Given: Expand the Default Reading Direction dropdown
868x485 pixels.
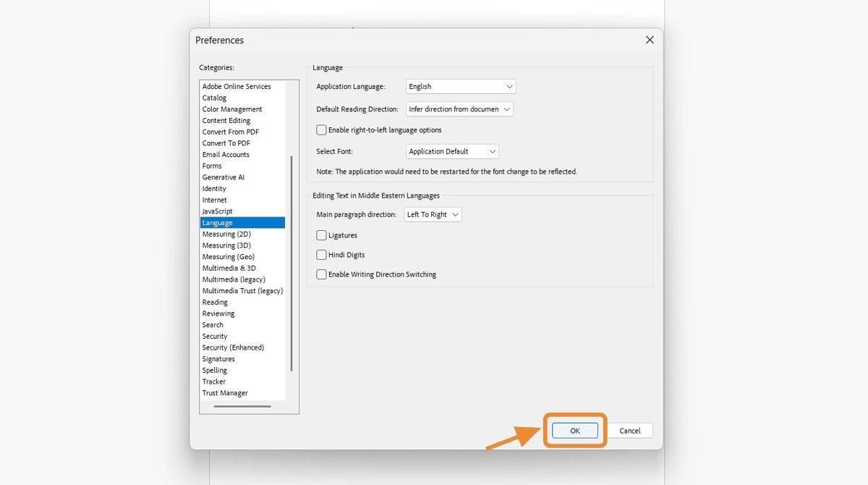Looking at the screenshot, I should pyautogui.click(x=459, y=109).
